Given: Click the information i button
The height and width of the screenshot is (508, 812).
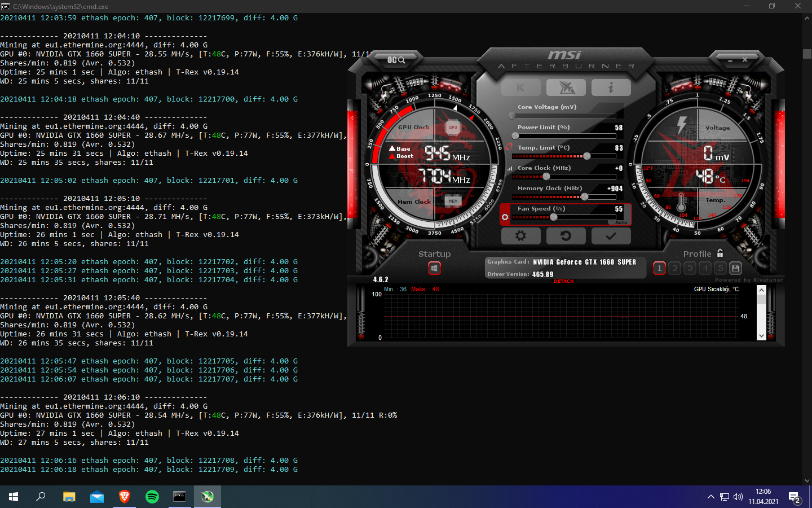Looking at the screenshot, I should (x=611, y=87).
